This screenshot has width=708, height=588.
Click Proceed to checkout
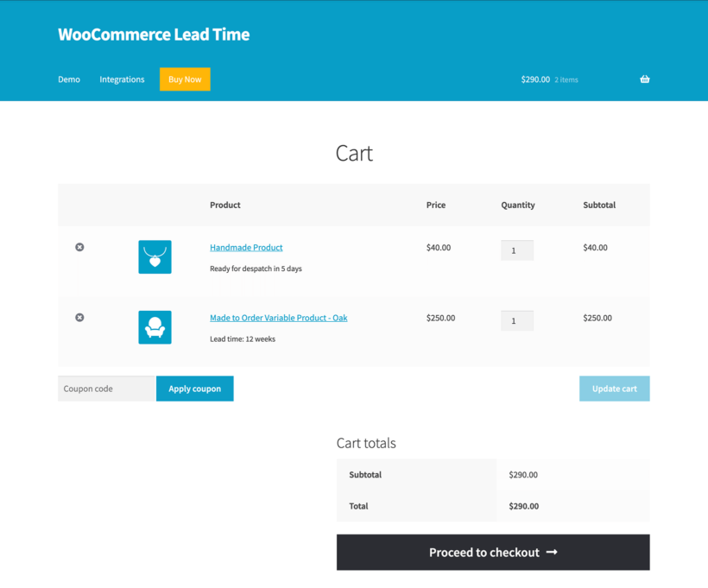[x=493, y=552]
